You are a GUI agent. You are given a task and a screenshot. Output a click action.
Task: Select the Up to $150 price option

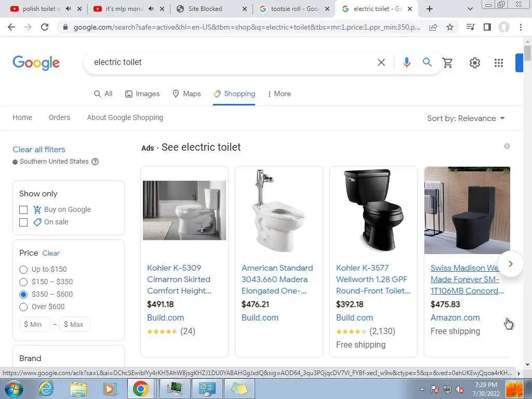coord(23,270)
